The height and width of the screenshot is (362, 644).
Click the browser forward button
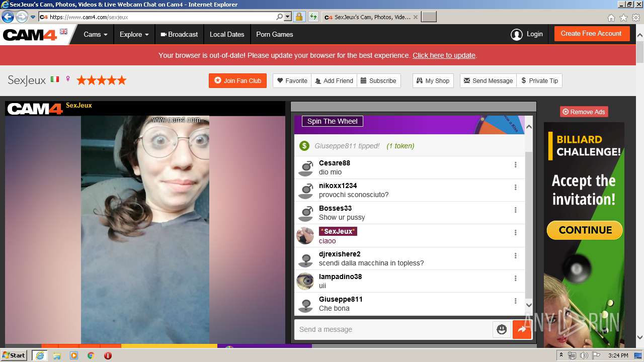coord(22,17)
